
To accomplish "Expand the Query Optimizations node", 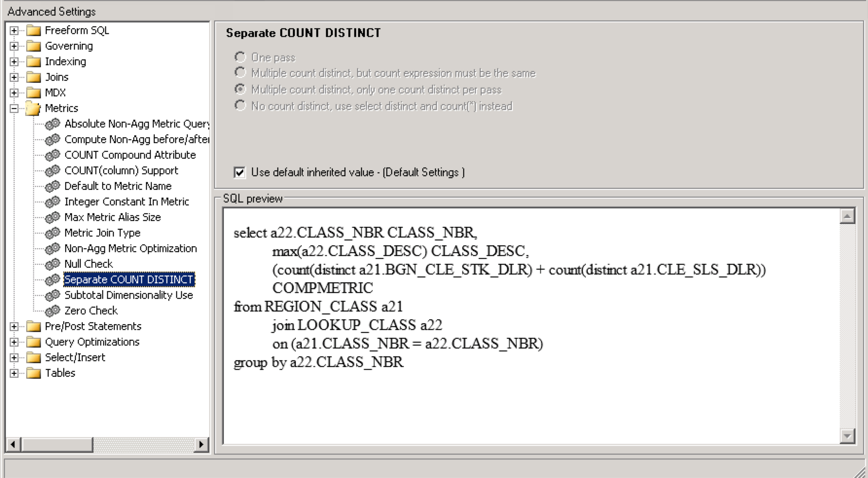I will click(14, 342).
